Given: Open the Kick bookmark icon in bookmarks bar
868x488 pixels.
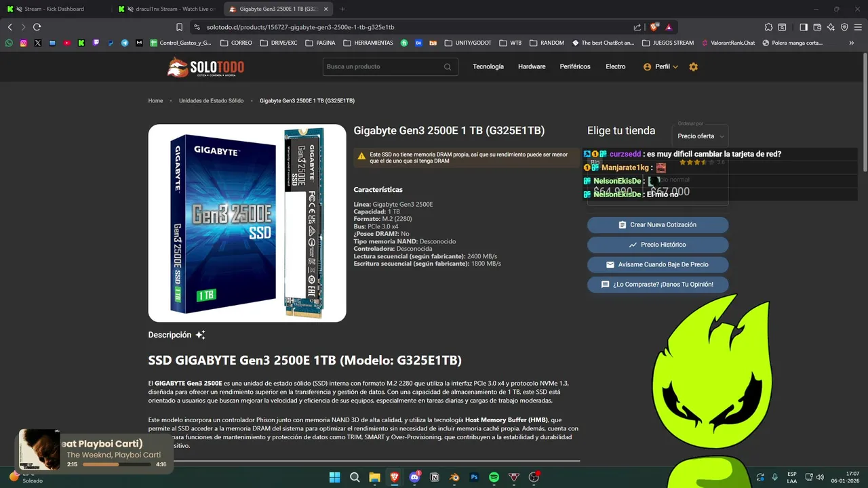Looking at the screenshot, I should 81,43.
